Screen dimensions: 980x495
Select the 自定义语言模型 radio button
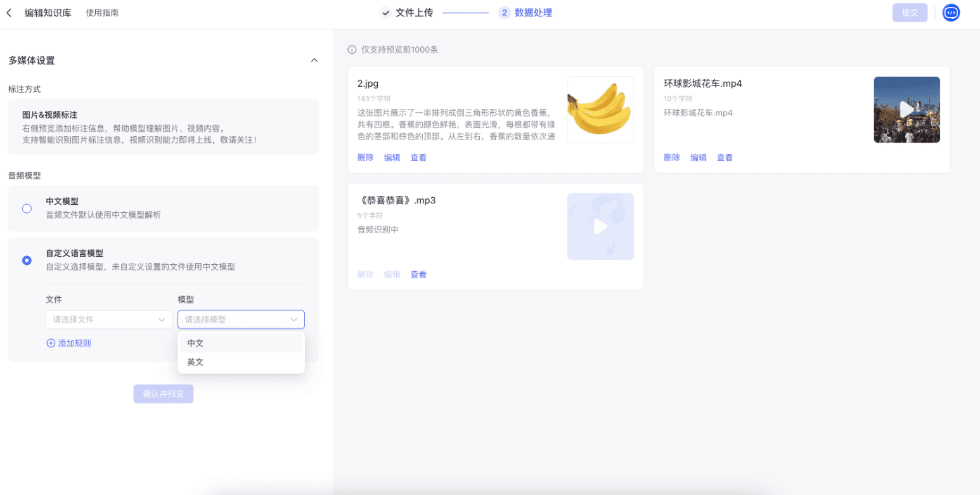coord(27,260)
